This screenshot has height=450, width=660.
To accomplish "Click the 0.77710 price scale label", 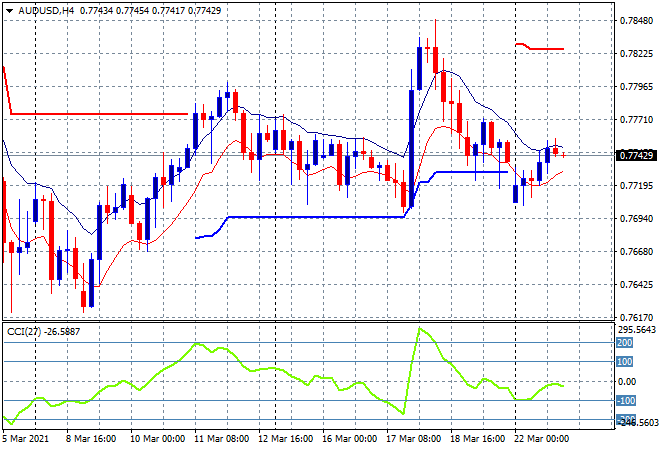I will [636, 119].
